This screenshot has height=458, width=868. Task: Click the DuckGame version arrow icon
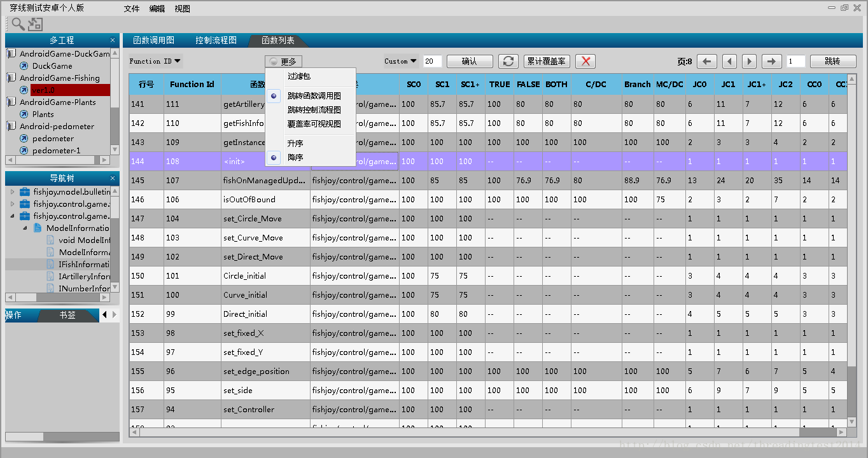pos(24,66)
